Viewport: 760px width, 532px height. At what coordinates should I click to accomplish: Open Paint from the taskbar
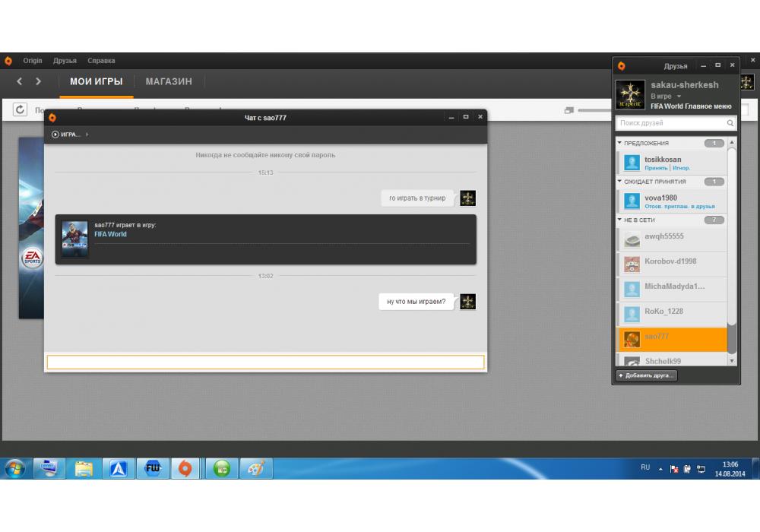tap(256, 468)
